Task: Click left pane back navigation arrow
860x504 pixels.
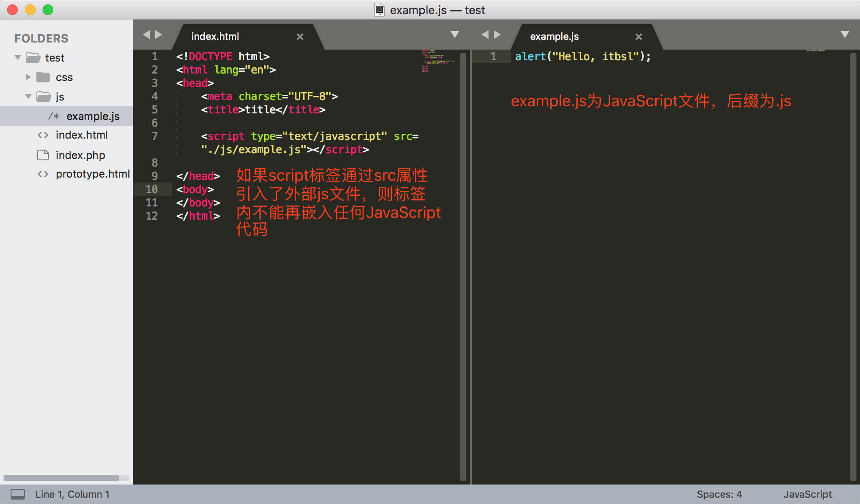Action: tap(146, 35)
